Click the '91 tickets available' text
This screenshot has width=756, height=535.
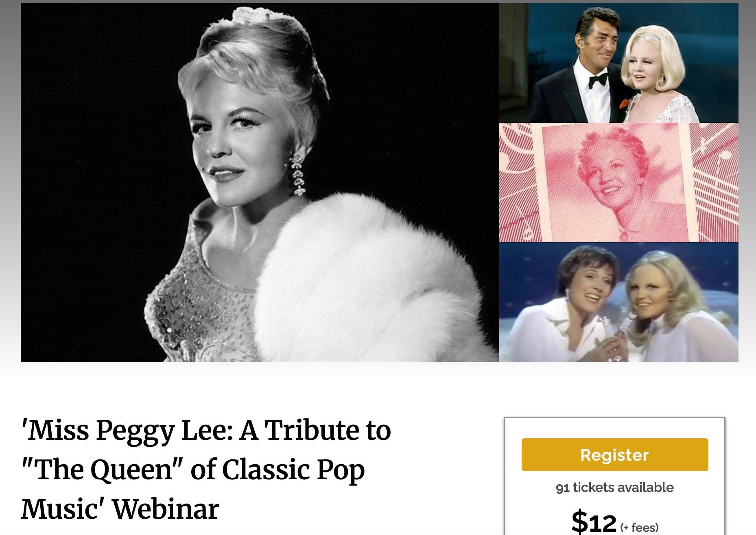click(614, 487)
